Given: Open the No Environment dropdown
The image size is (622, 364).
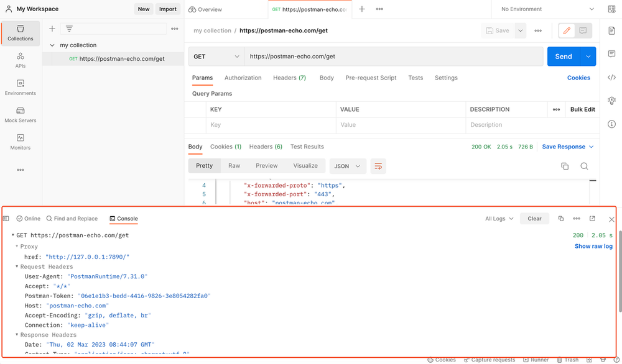Looking at the screenshot, I should point(547,9).
